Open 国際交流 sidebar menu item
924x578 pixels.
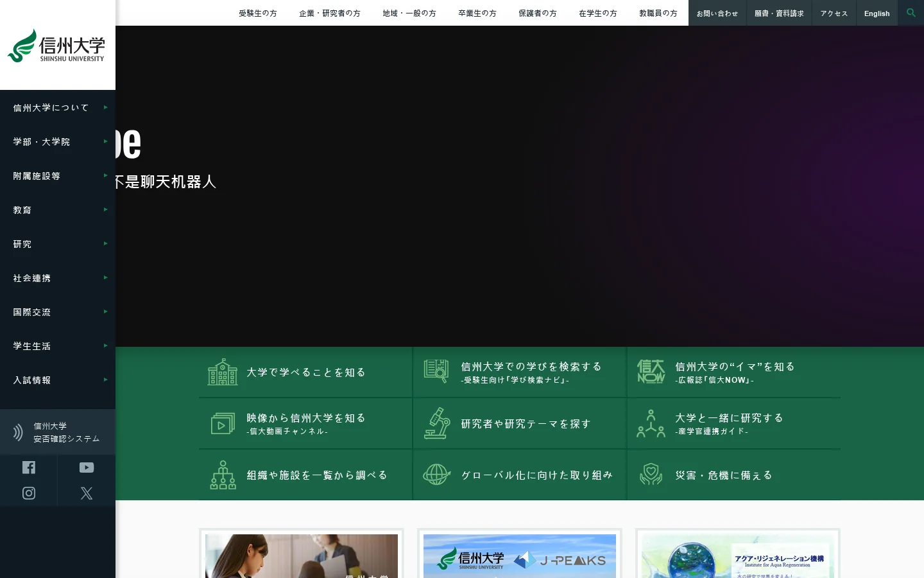58,311
